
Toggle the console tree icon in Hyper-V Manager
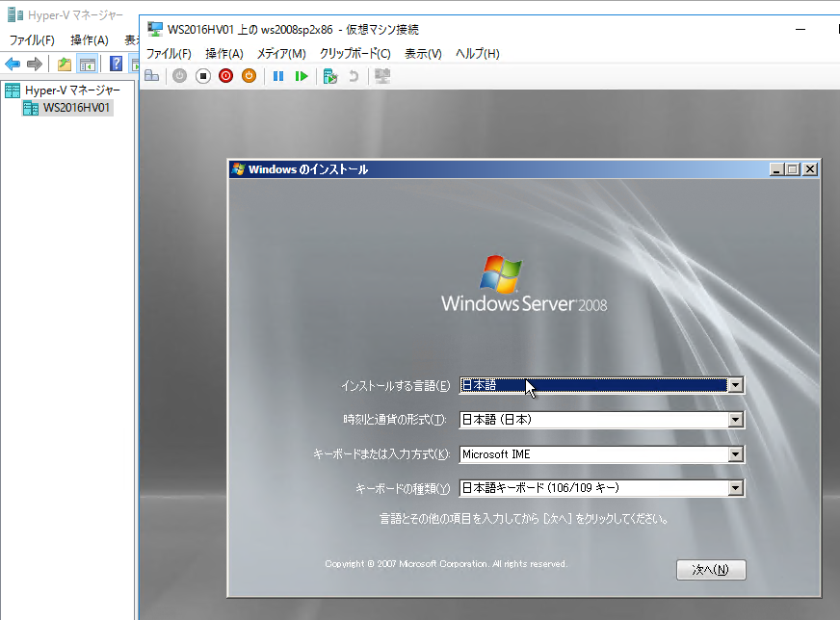tap(88, 65)
